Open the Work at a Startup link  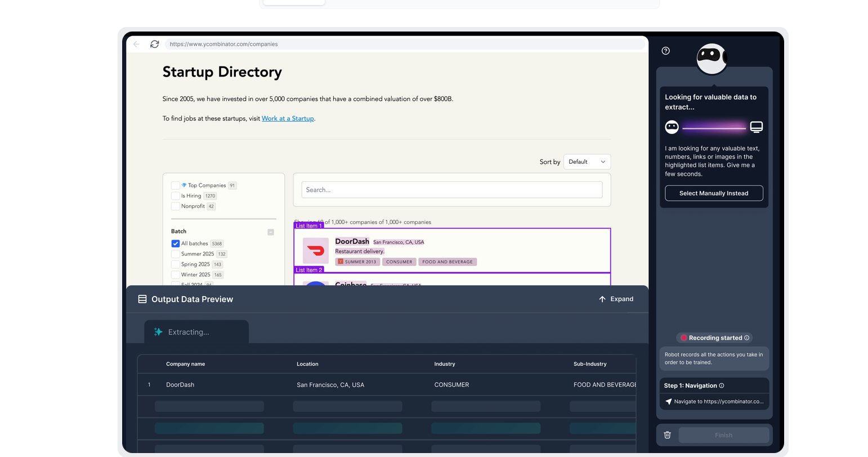click(x=288, y=118)
